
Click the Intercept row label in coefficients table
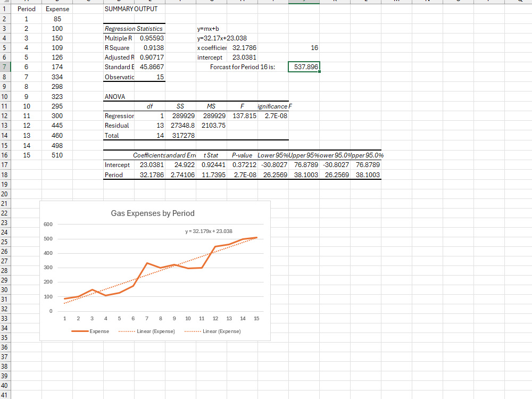[x=119, y=164]
